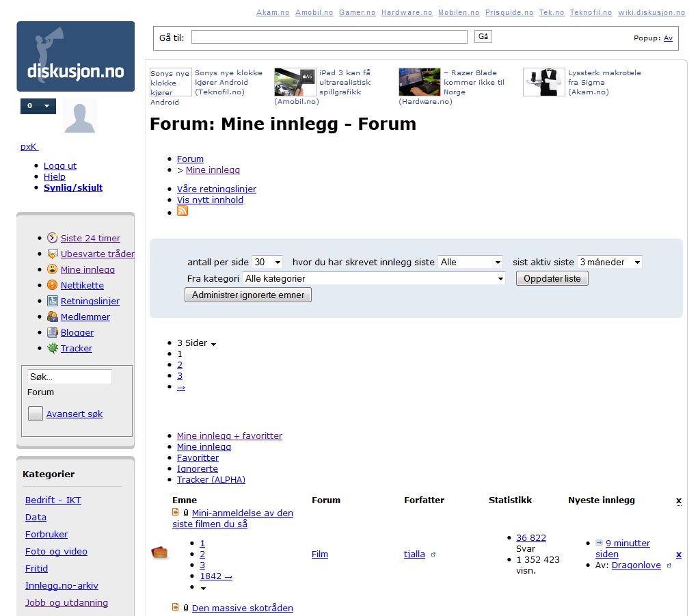Toggle the Avansert søk checkbox button
The width and height of the screenshot is (700, 616).
click(x=36, y=414)
